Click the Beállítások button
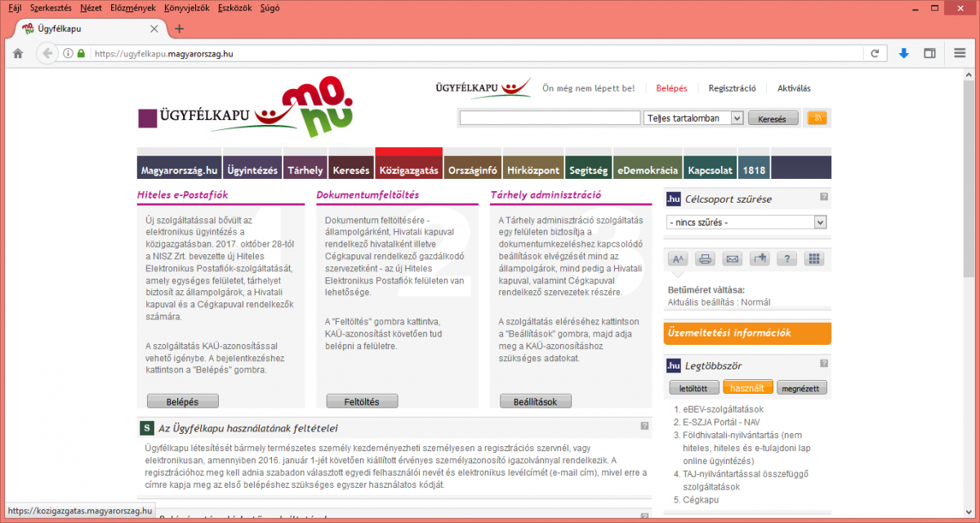Viewport: 980px width, 523px height. [535, 401]
